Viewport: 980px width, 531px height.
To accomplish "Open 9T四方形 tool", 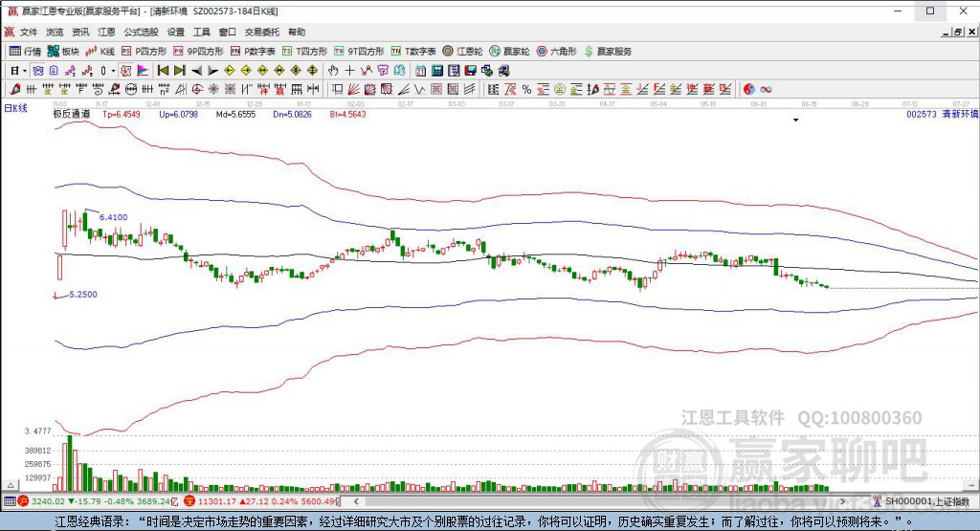I will click(359, 52).
